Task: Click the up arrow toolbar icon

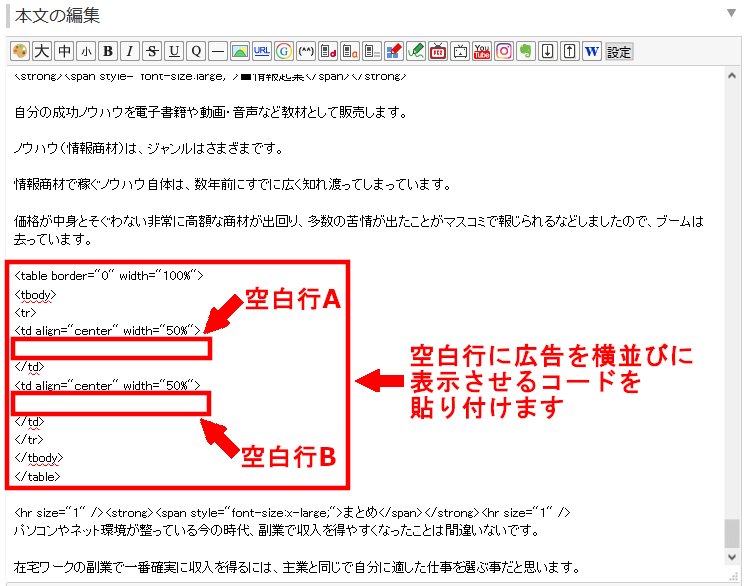Action: pos(570,51)
